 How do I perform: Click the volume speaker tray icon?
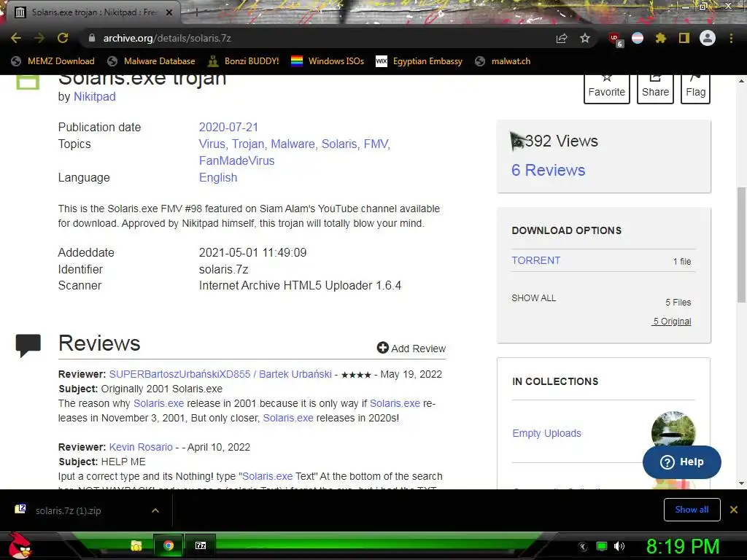(x=619, y=546)
